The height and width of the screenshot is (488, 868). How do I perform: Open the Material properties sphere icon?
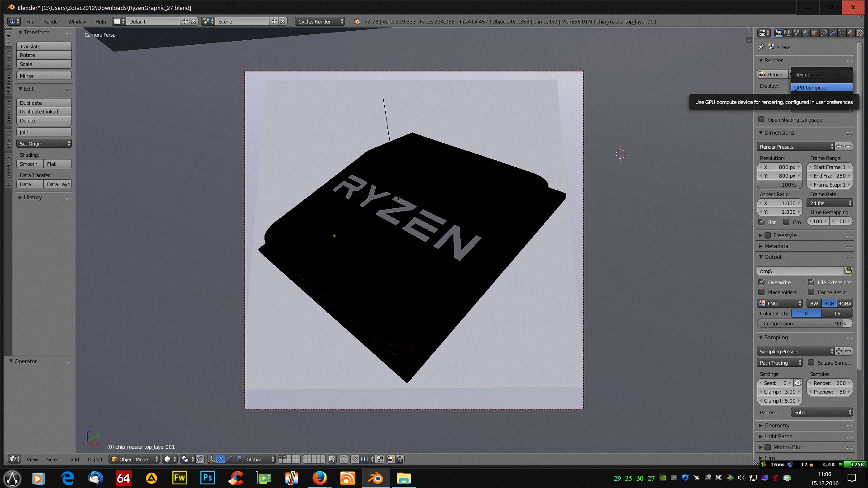(x=851, y=33)
